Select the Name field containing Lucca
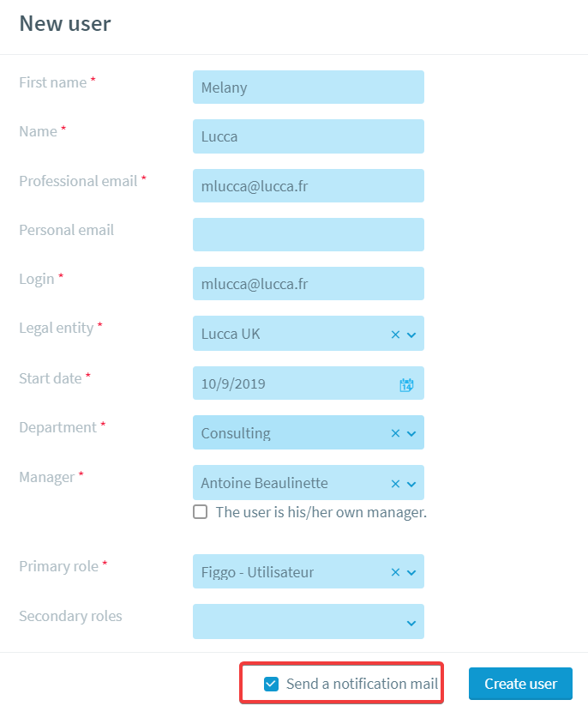588x712 pixels. point(309,136)
